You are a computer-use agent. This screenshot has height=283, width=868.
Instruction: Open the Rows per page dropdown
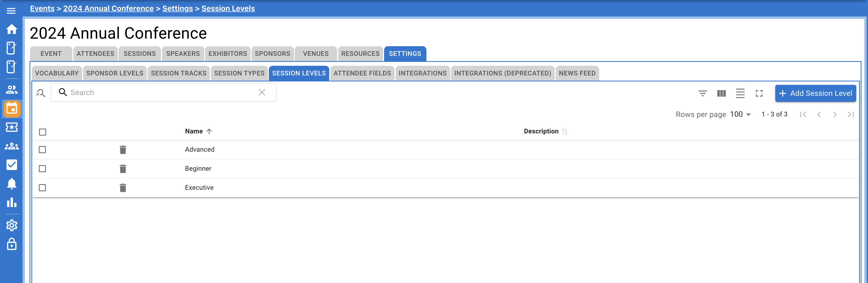(x=740, y=114)
